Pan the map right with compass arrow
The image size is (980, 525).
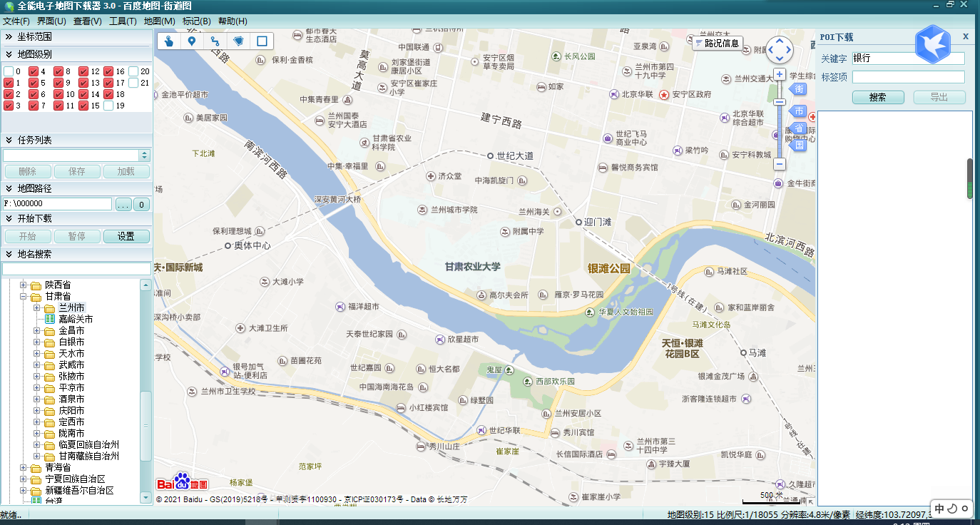click(x=789, y=50)
